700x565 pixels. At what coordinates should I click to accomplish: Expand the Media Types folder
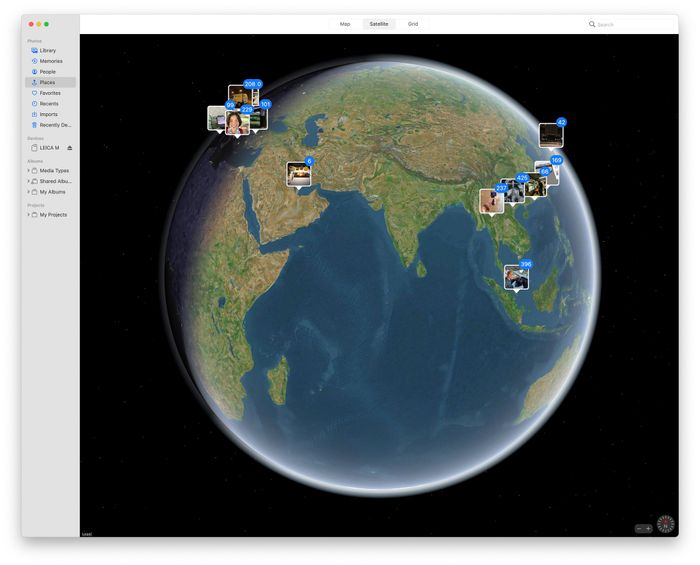click(29, 170)
